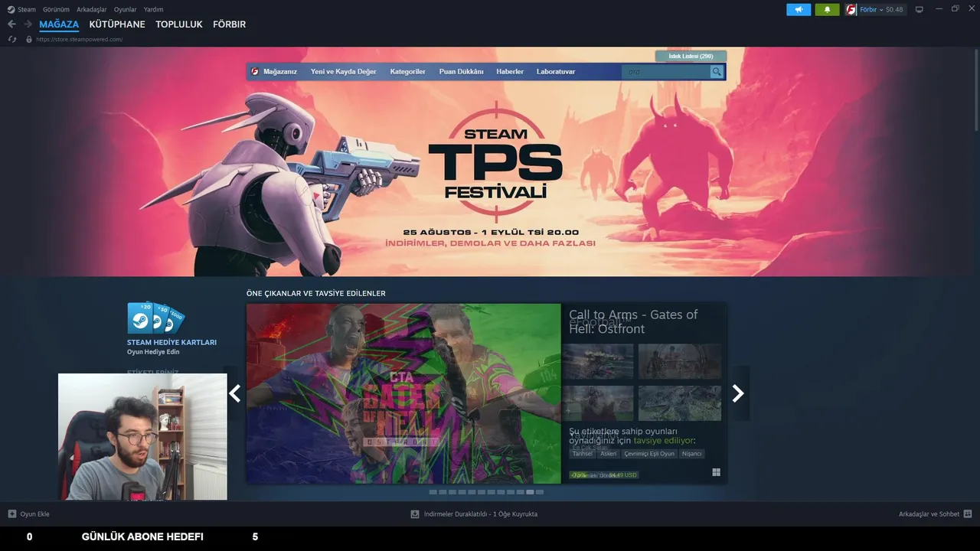Open the Arkadaşlar menu
The height and width of the screenshot is (551, 980).
point(92,10)
